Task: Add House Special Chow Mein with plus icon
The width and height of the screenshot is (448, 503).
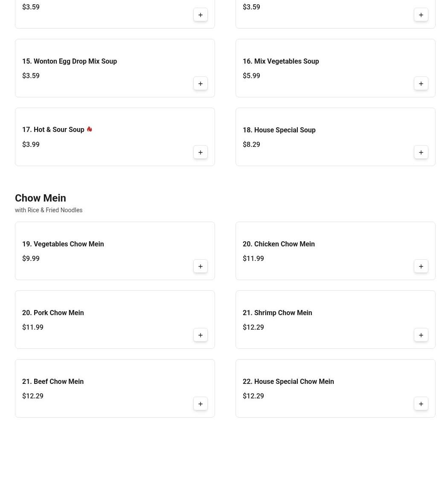Action: pyautogui.click(x=421, y=404)
